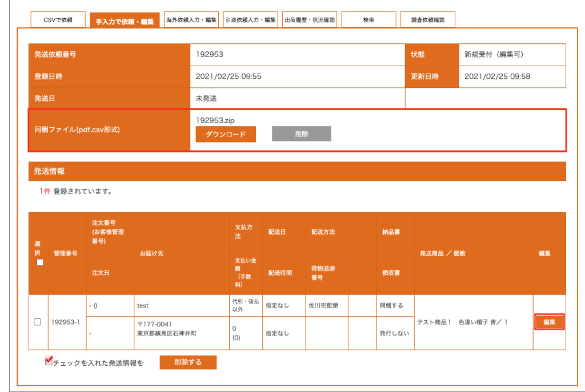Download the 192953.zip attached file
The width and height of the screenshot is (585, 392).
click(226, 134)
